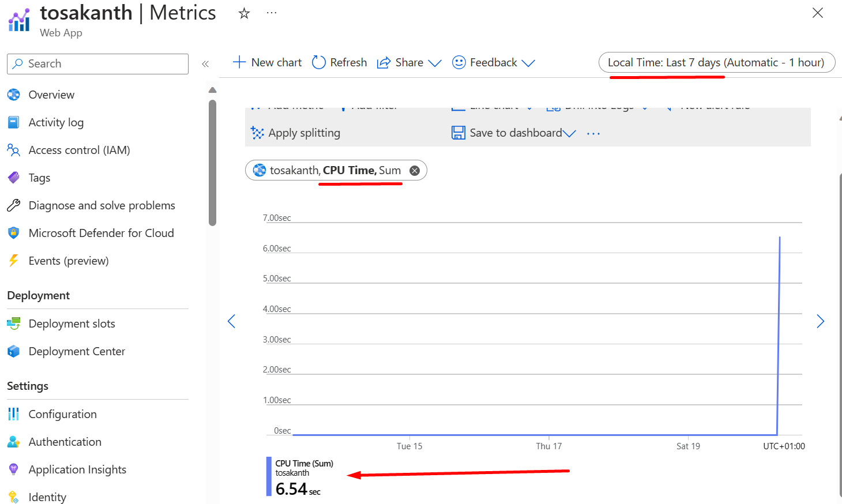Open Deployment slots
Image resolution: width=842 pixels, height=504 pixels.
[72, 324]
